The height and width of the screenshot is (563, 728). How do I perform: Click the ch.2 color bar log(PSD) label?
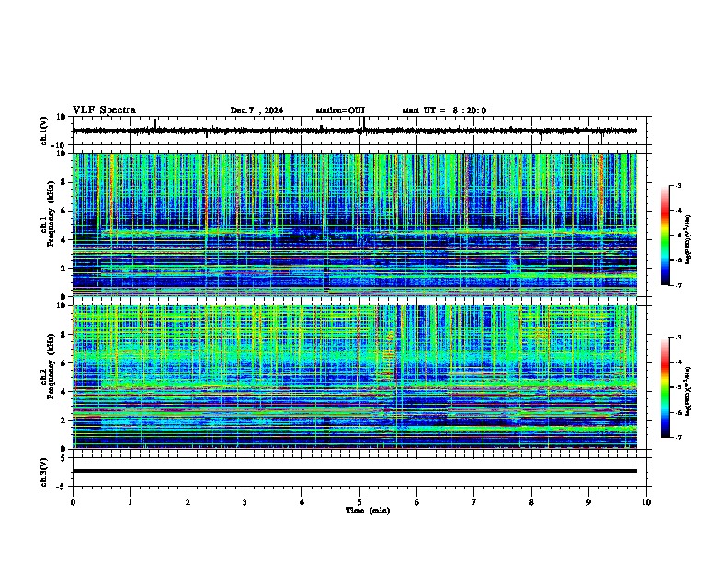point(688,391)
